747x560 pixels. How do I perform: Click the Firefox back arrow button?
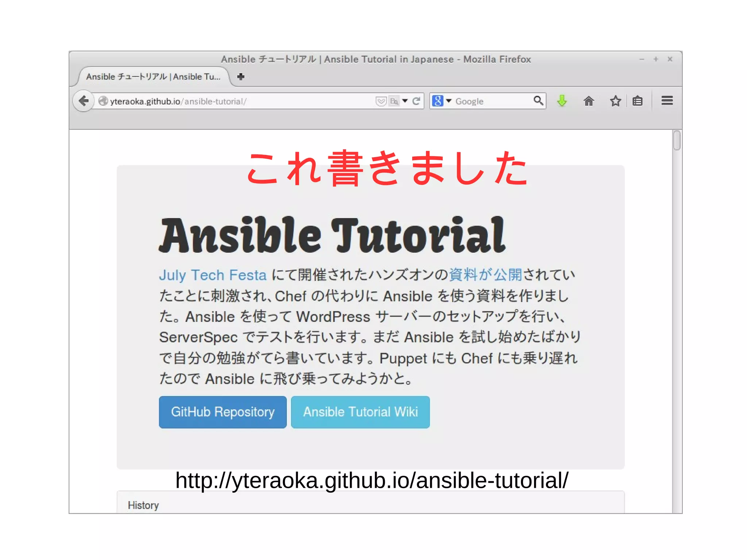[x=84, y=101]
